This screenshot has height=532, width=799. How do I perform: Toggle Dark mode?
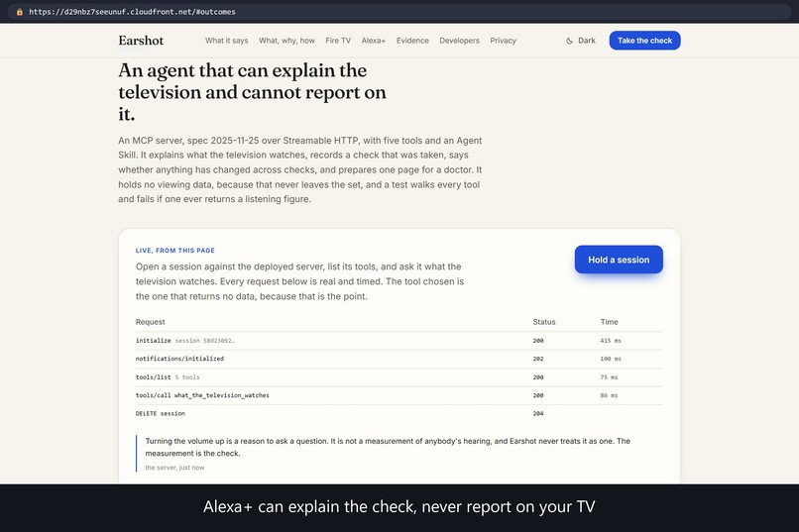580,41
